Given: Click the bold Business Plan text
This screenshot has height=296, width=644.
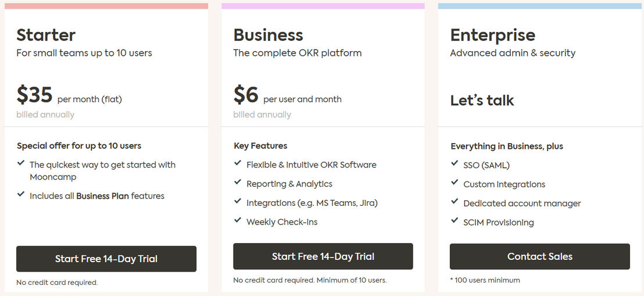Looking at the screenshot, I should point(102,196).
